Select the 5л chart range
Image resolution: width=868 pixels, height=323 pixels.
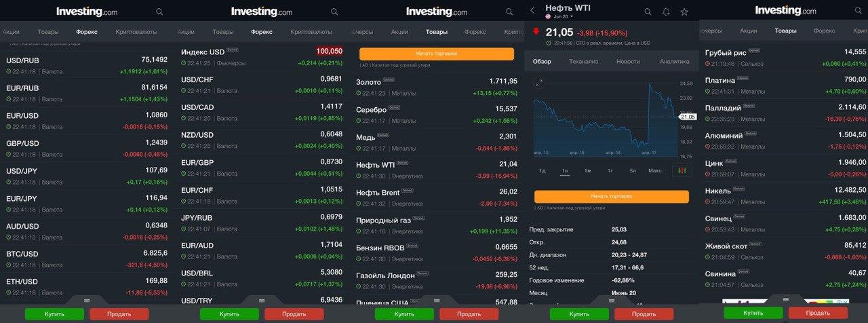pyautogui.click(x=633, y=170)
